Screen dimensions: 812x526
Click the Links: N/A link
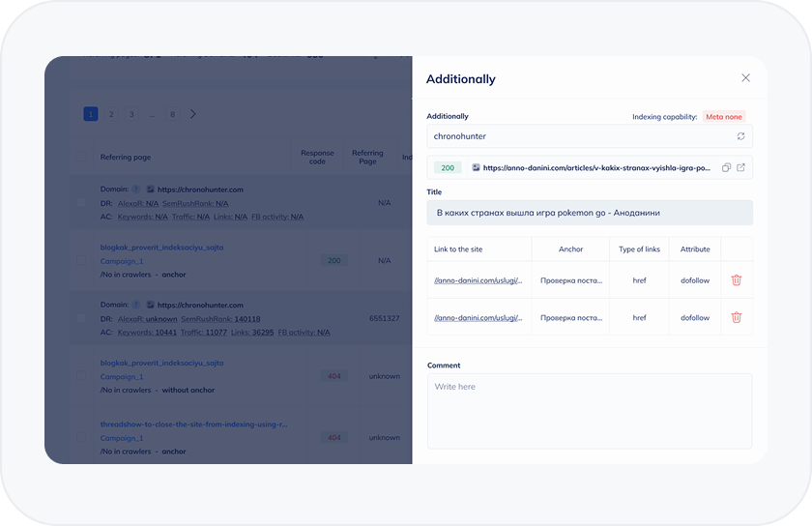(x=230, y=217)
